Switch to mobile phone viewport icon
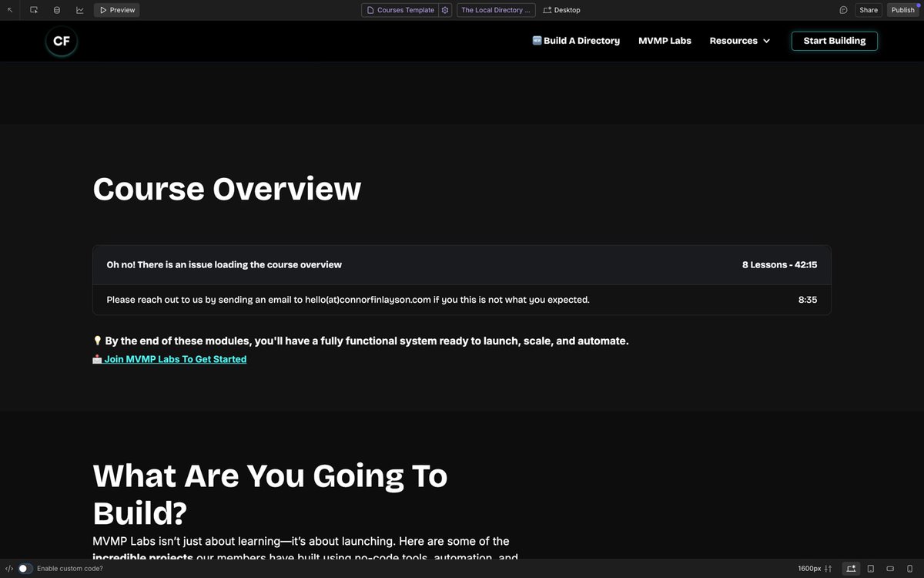Viewport: 924px width, 578px height. point(910,569)
